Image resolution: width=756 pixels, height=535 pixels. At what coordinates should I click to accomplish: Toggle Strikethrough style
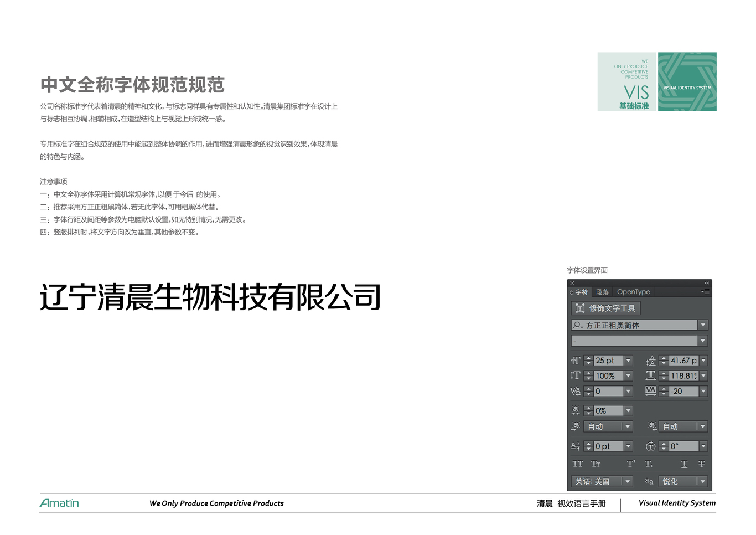(x=701, y=464)
